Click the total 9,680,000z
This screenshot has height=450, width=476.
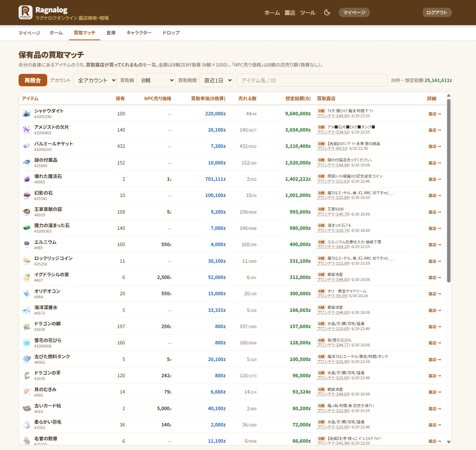click(x=298, y=114)
